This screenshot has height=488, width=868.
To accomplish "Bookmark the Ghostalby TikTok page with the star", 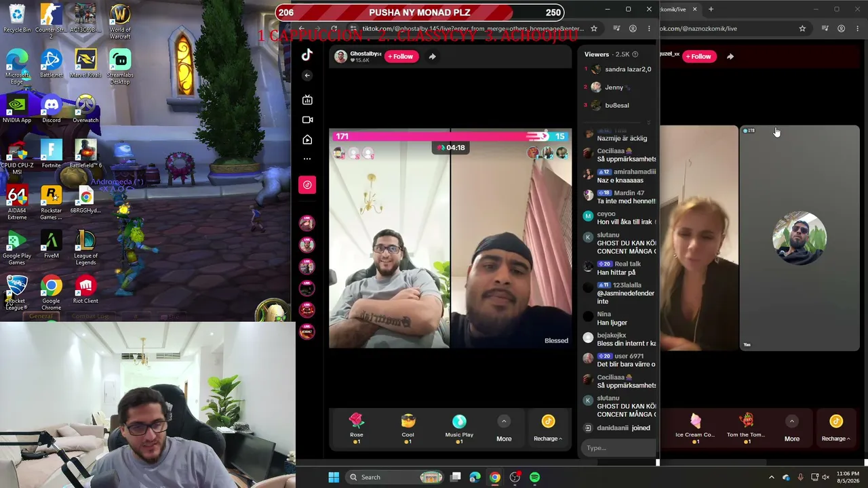I will [594, 28].
